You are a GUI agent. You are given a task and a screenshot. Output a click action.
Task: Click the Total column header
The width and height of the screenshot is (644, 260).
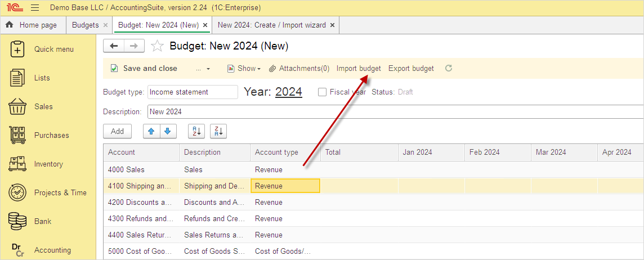point(359,153)
